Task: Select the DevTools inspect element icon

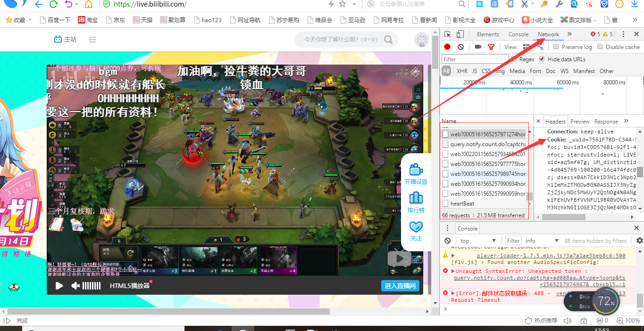Action: 448,34
